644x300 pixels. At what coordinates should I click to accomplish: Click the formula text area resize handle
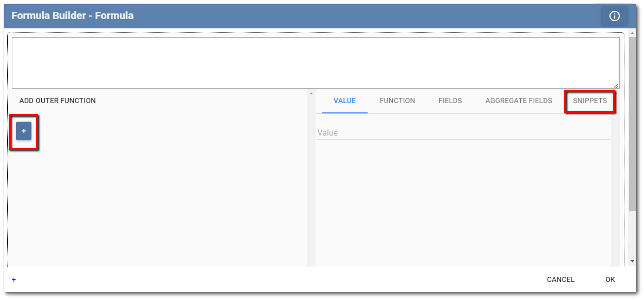(x=617, y=86)
